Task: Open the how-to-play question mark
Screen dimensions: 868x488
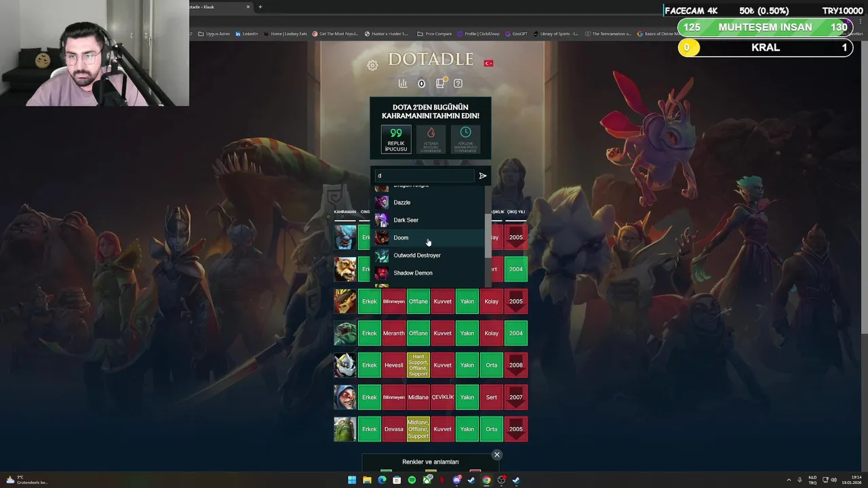Action: click(x=458, y=83)
